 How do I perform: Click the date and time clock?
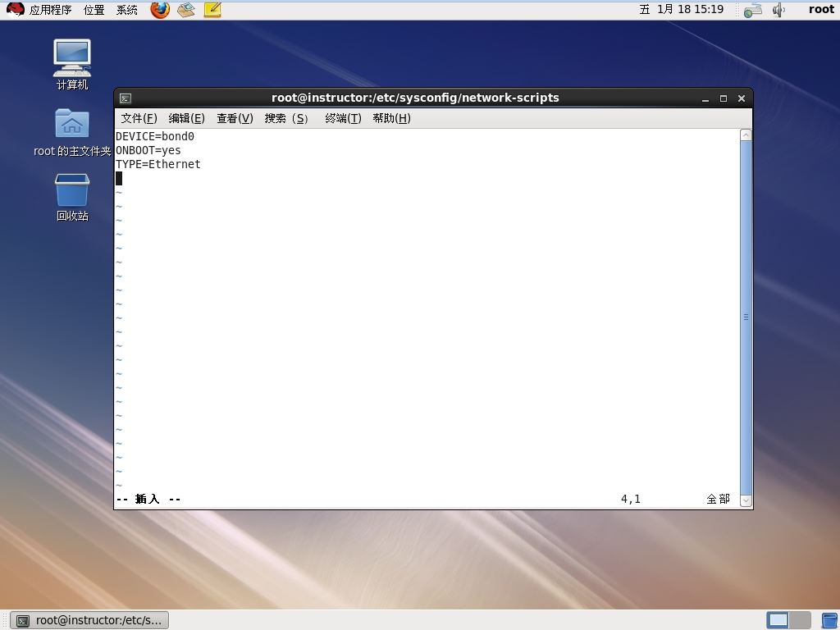pos(682,10)
